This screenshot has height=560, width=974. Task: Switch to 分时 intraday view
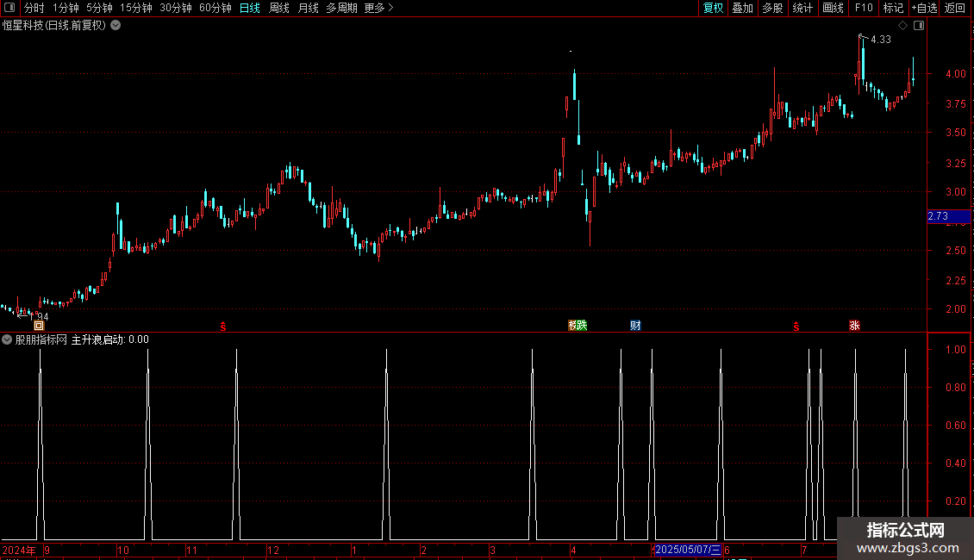pyautogui.click(x=34, y=8)
